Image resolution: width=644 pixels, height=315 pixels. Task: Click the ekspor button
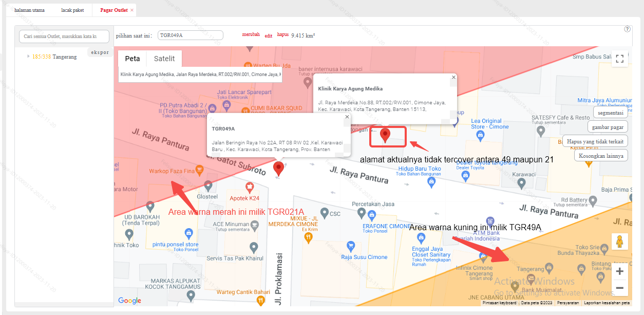tap(100, 52)
